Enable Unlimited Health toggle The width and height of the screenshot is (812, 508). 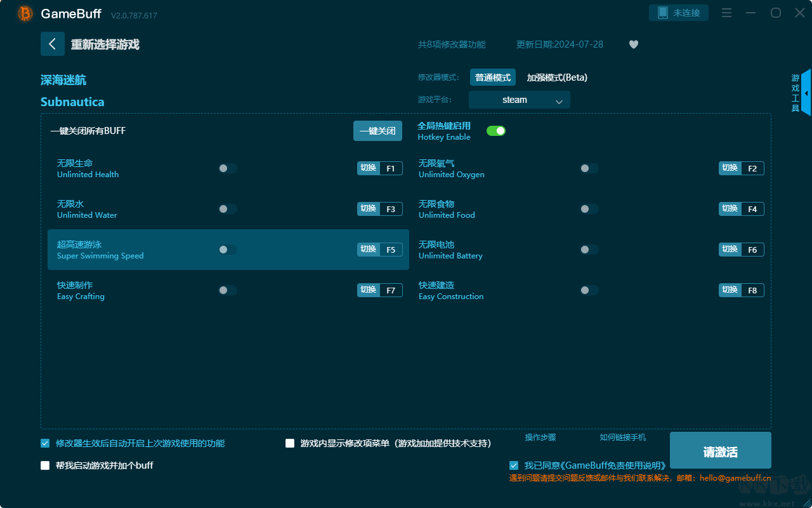tap(228, 168)
